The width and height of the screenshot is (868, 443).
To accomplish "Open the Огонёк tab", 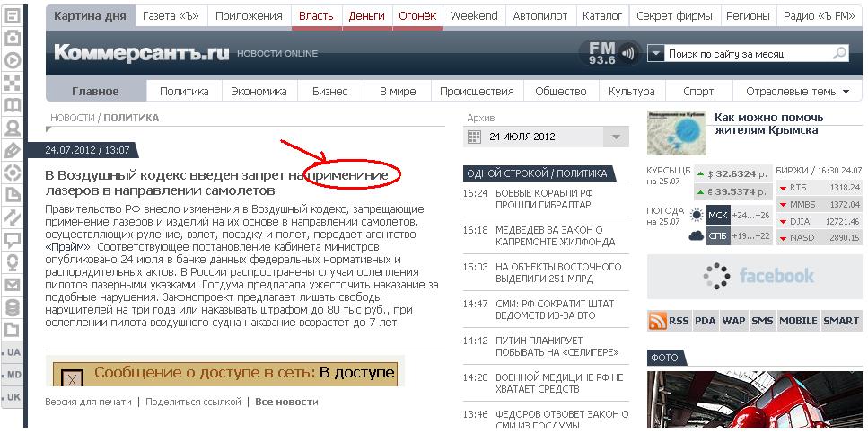I will 417,16.
